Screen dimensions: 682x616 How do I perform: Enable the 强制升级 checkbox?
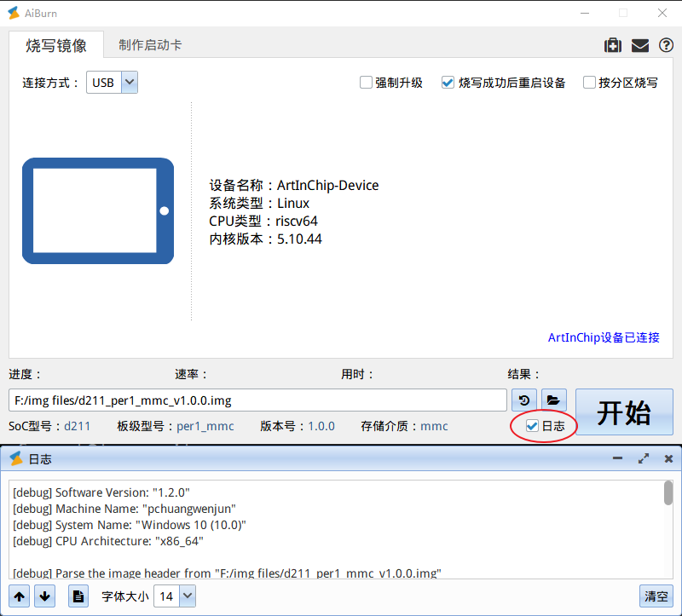(366, 83)
